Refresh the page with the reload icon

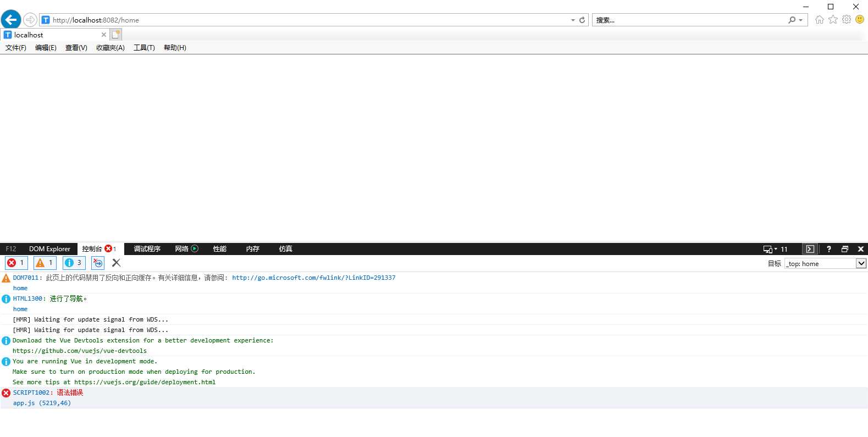coord(582,20)
